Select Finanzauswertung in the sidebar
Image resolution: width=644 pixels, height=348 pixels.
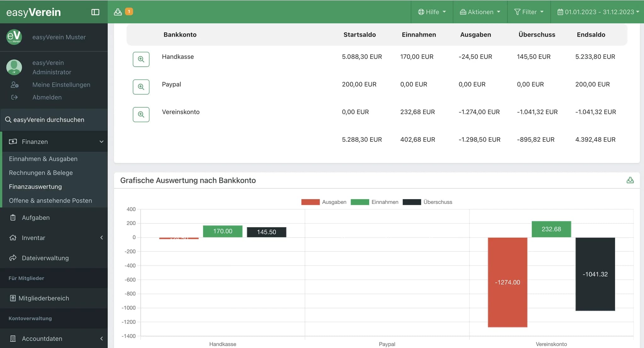point(35,187)
